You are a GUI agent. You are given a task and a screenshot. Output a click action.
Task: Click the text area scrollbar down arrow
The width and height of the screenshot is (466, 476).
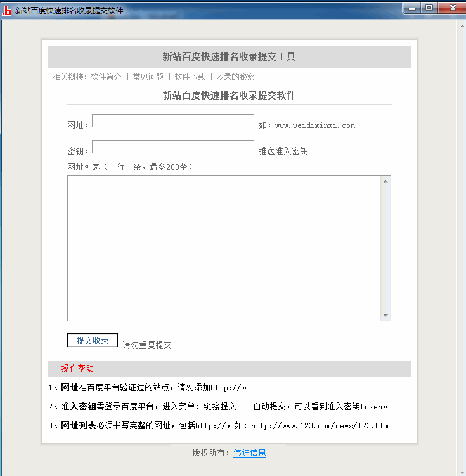[x=385, y=315]
